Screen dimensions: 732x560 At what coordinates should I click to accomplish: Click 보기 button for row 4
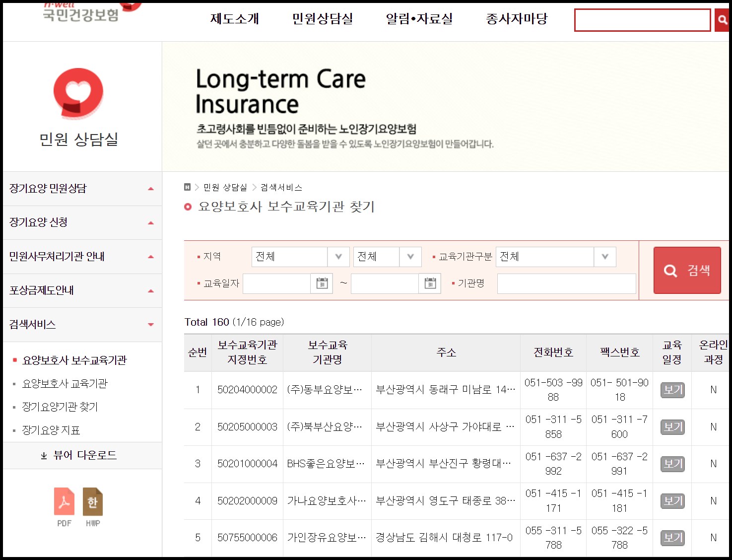672,501
